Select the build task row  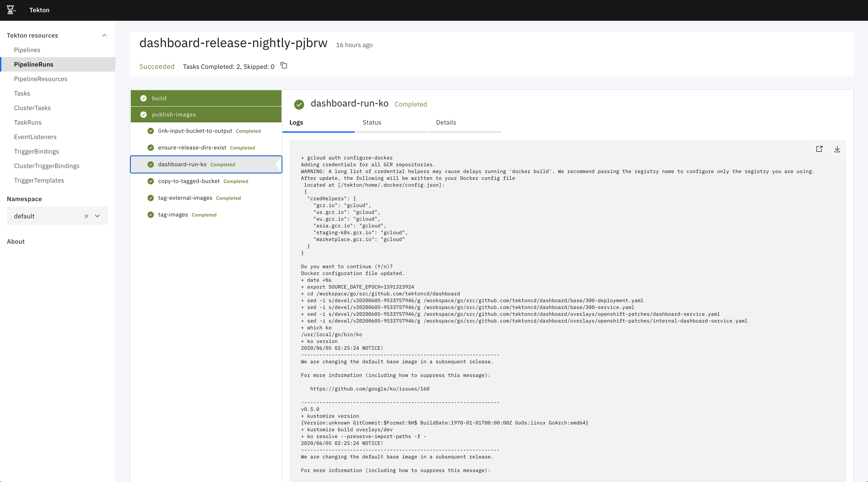click(x=205, y=98)
